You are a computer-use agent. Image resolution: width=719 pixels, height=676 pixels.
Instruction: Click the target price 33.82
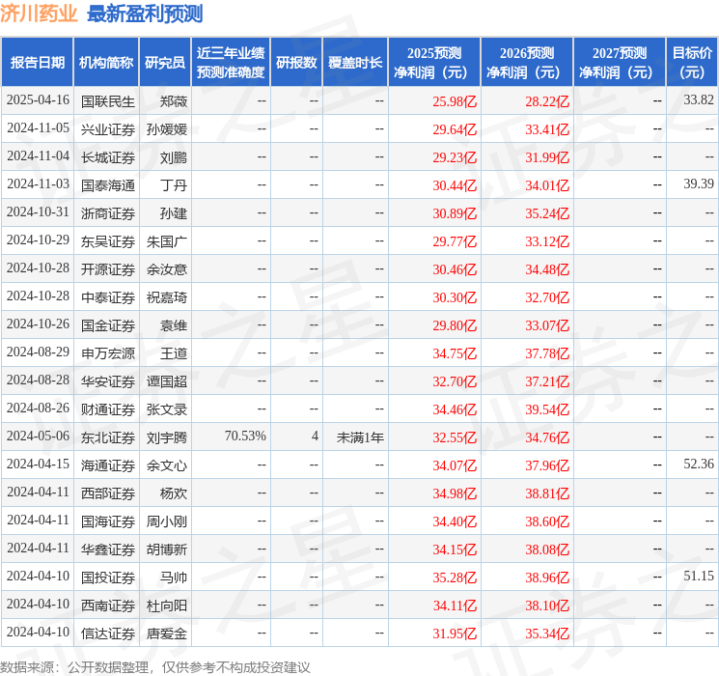point(698,100)
